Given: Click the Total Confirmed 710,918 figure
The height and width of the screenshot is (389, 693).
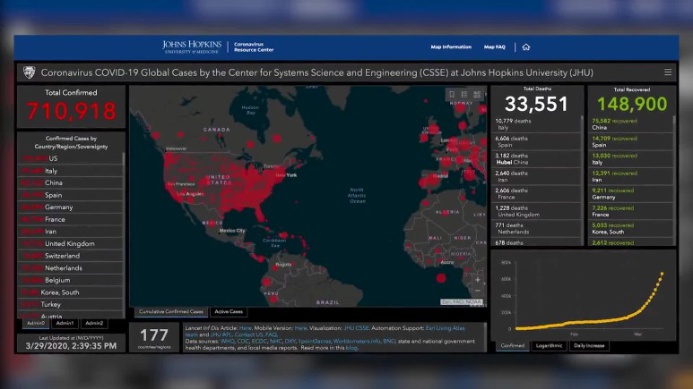Looking at the screenshot, I should click(71, 111).
